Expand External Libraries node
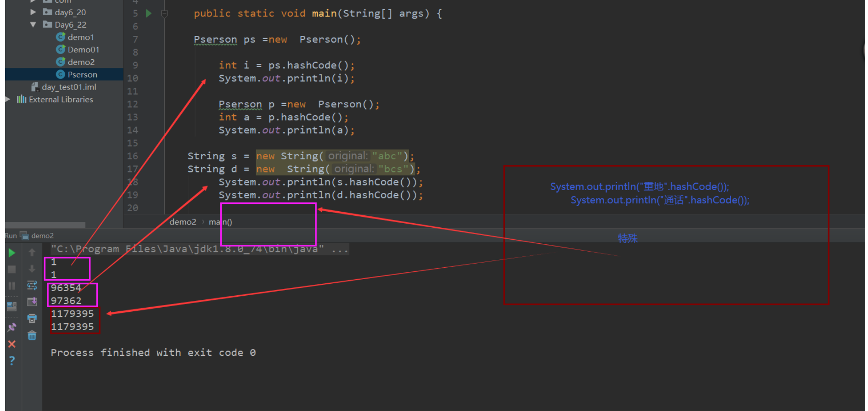 point(8,99)
